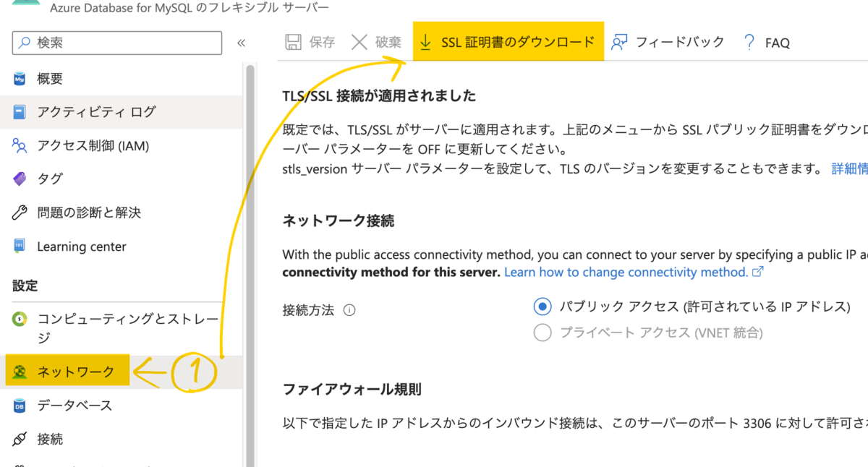Focus the 検索 input field
The height and width of the screenshot is (467, 868).
pyautogui.click(x=117, y=43)
